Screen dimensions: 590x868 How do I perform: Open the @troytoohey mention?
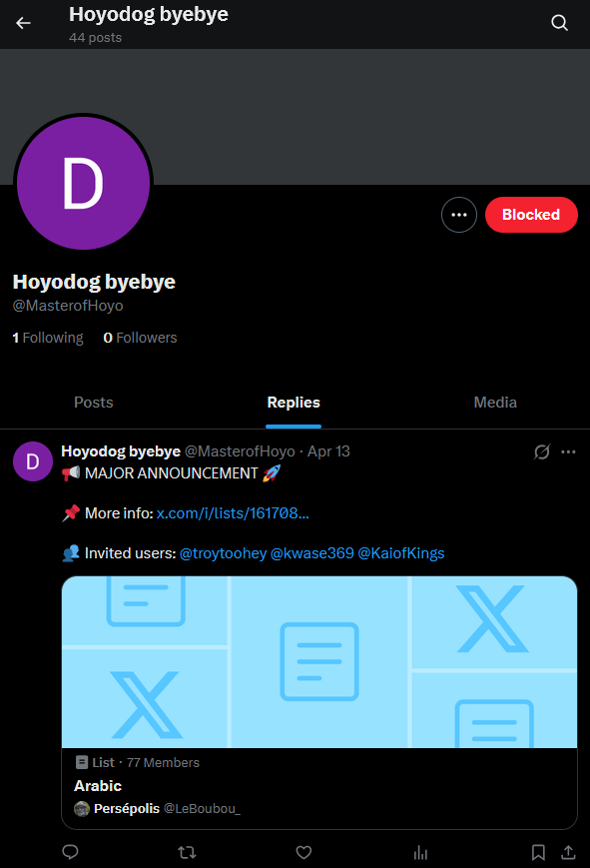(x=223, y=553)
